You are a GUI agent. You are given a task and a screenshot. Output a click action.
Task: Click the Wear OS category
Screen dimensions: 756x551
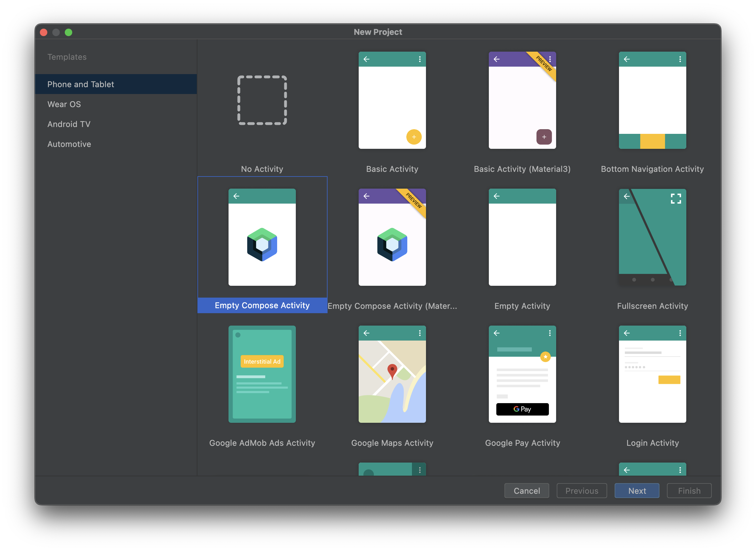64,104
